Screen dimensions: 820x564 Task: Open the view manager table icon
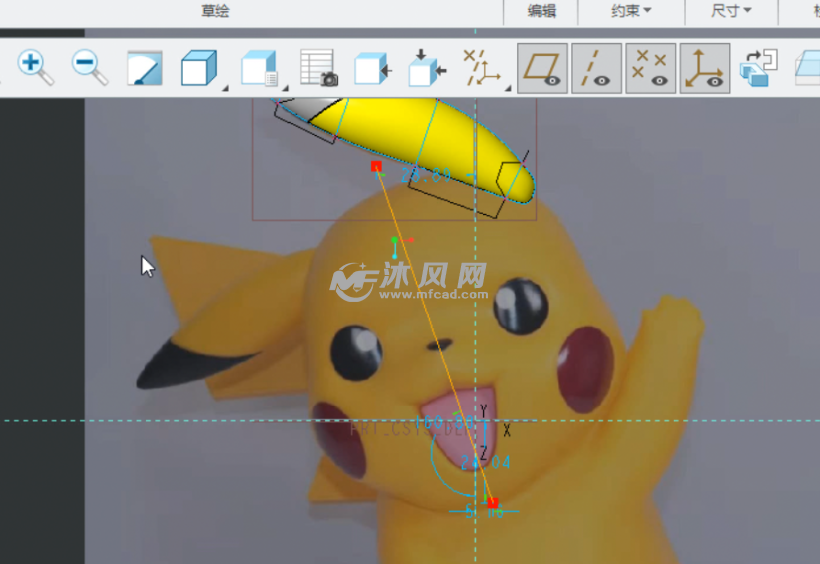click(318, 67)
